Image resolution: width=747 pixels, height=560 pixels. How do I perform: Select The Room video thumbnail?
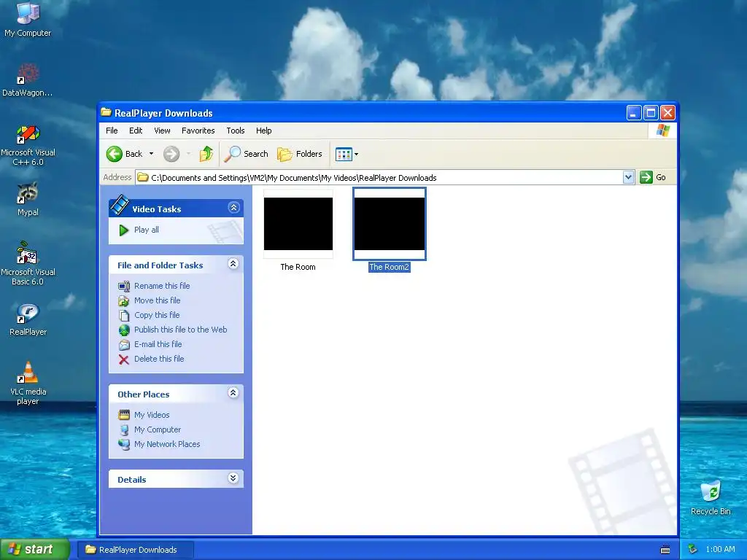(x=298, y=224)
